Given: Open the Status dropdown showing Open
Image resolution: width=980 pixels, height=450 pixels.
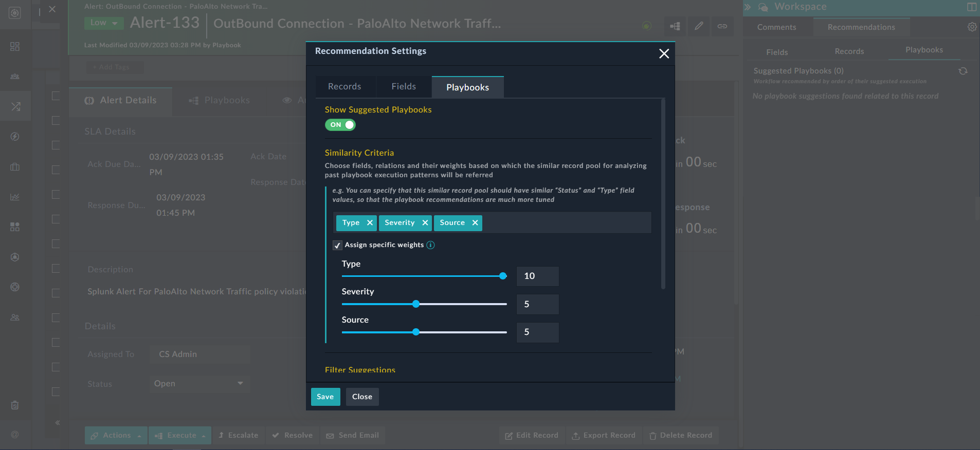Looking at the screenshot, I should click(x=199, y=384).
